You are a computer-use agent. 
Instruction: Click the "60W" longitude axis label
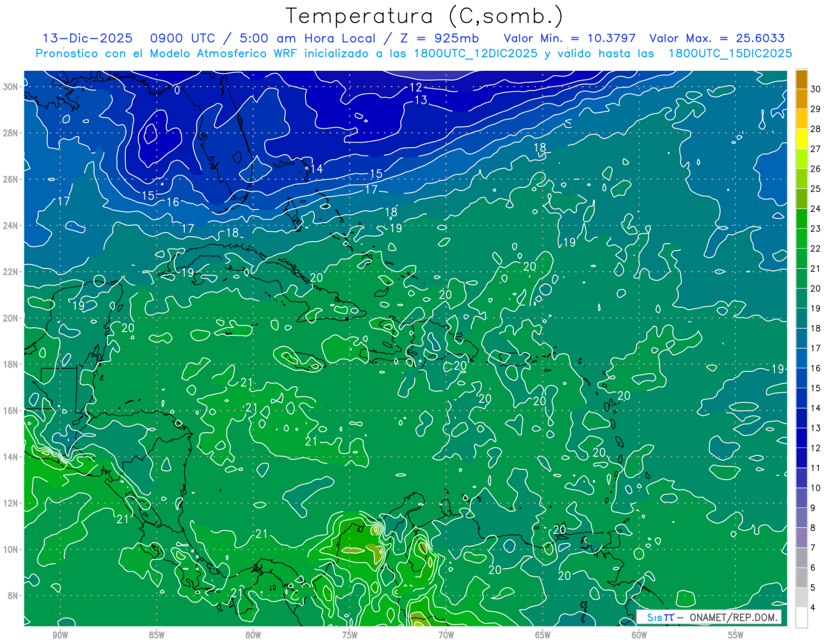(x=639, y=634)
